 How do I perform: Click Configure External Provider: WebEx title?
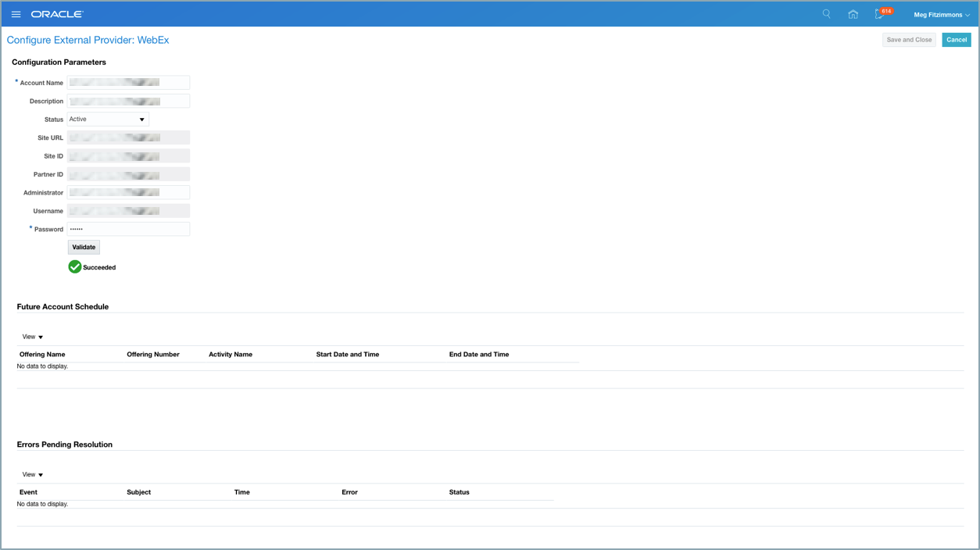88,40
